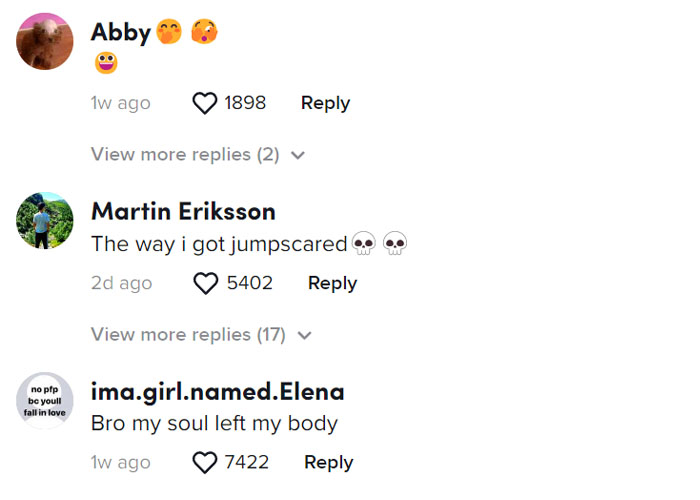Viewport: 700px width, 500px height.
Task: Open the Abby username link
Action: coord(121,33)
